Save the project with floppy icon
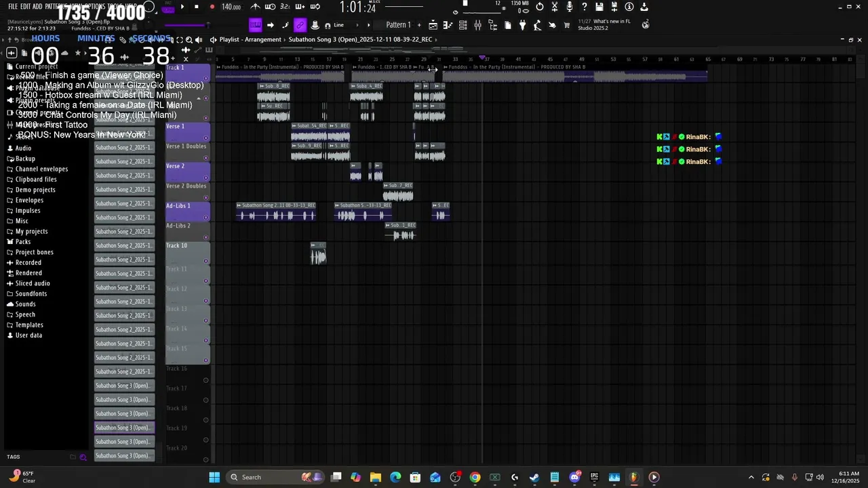Viewport: 868px width, 488px height. coord(599,7)
